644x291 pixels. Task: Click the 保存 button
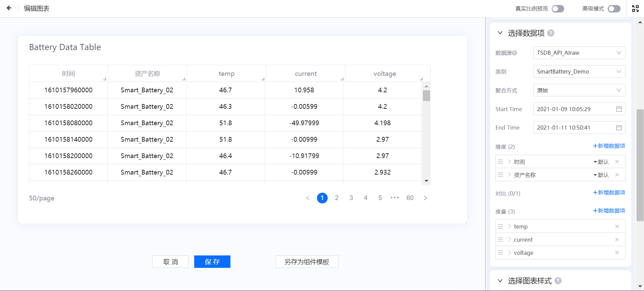[212, 262]
